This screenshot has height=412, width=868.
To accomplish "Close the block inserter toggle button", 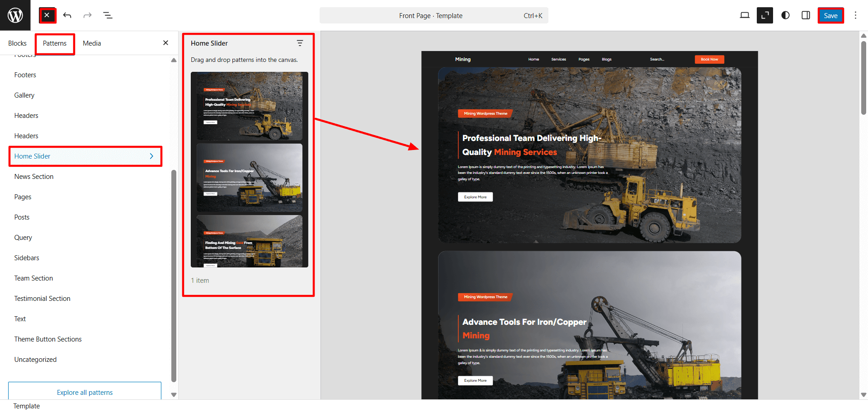I will click(x=47, y=15).
